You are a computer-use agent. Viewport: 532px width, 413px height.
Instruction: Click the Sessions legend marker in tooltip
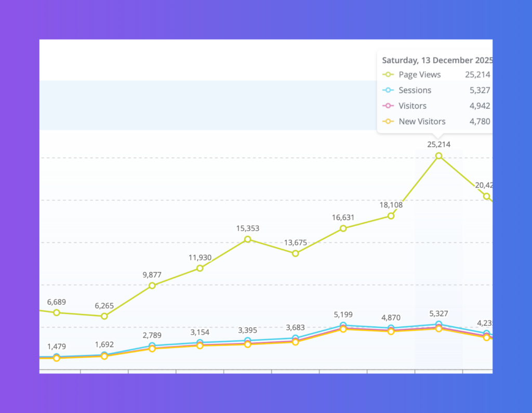(x=388, y=91)
